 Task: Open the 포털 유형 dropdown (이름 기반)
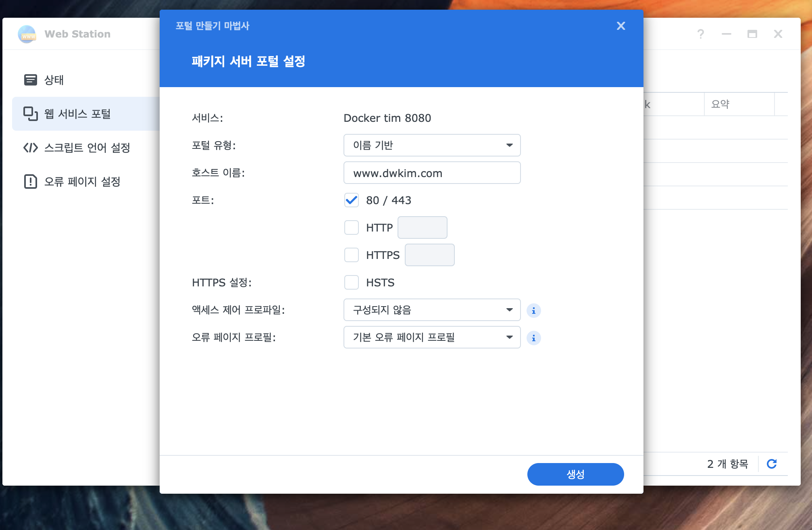coord(432,145)
